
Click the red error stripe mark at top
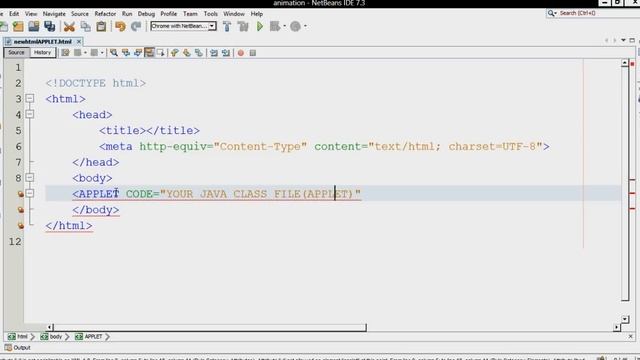tap(632, 64)
